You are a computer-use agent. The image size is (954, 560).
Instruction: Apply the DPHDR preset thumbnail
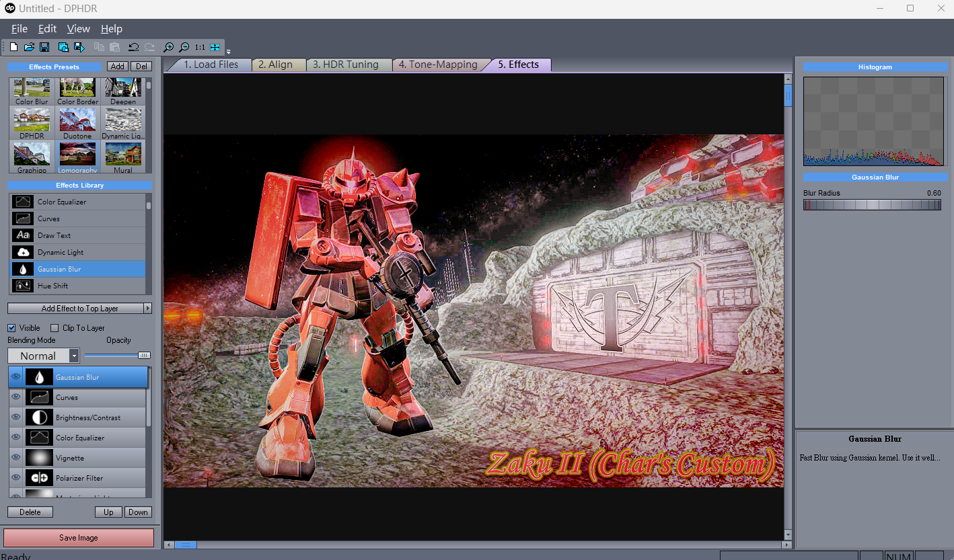pyautogui.click(x=32, y=123)
